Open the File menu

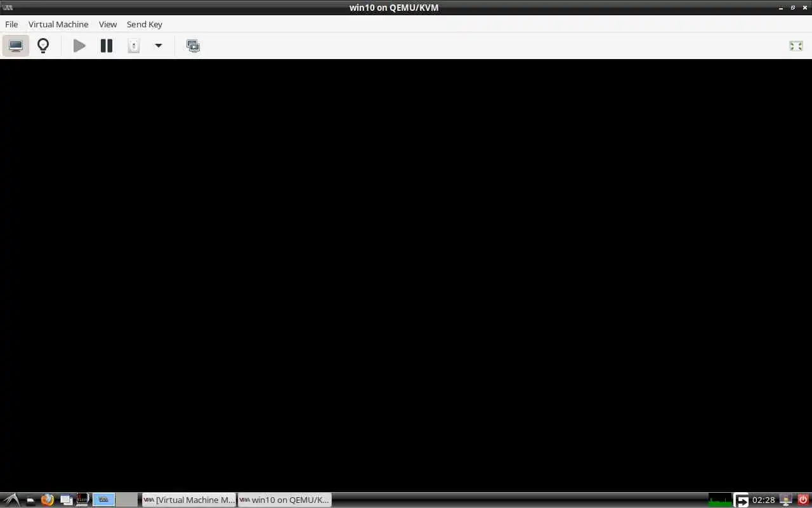pos(11,24)
